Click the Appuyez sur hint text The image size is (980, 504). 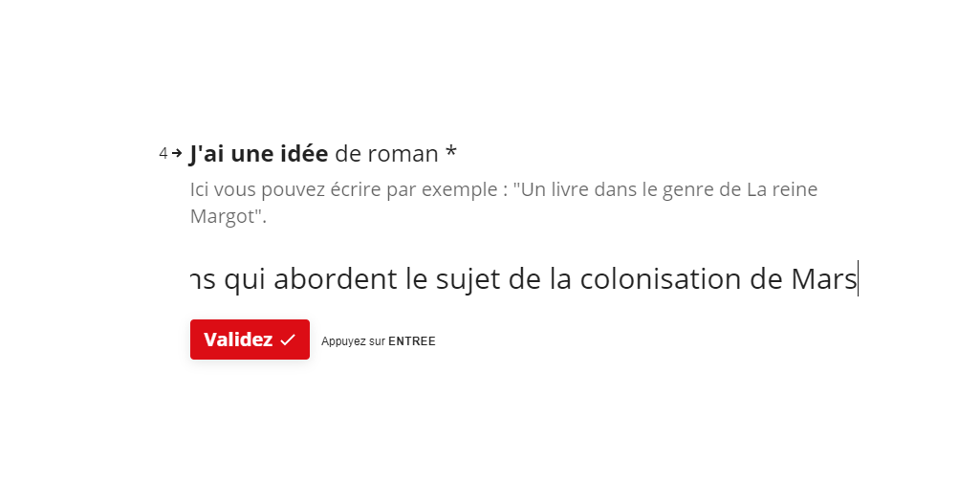(x=353, y=341)
